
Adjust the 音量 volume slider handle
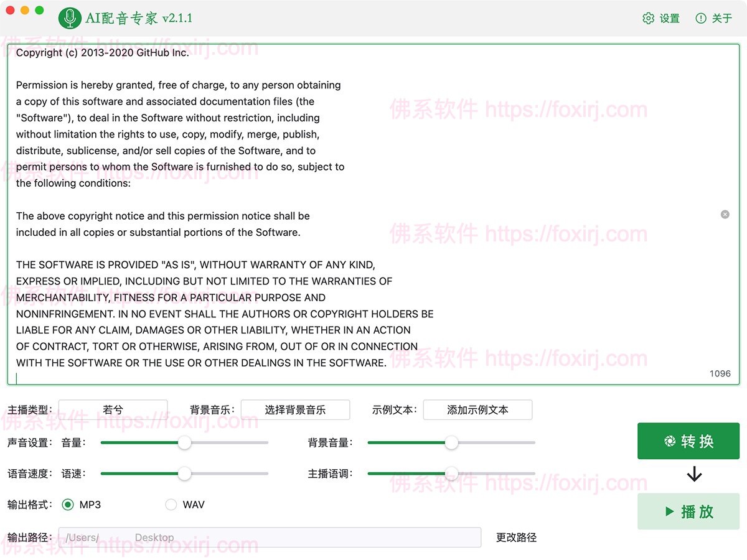click(184, 442)
